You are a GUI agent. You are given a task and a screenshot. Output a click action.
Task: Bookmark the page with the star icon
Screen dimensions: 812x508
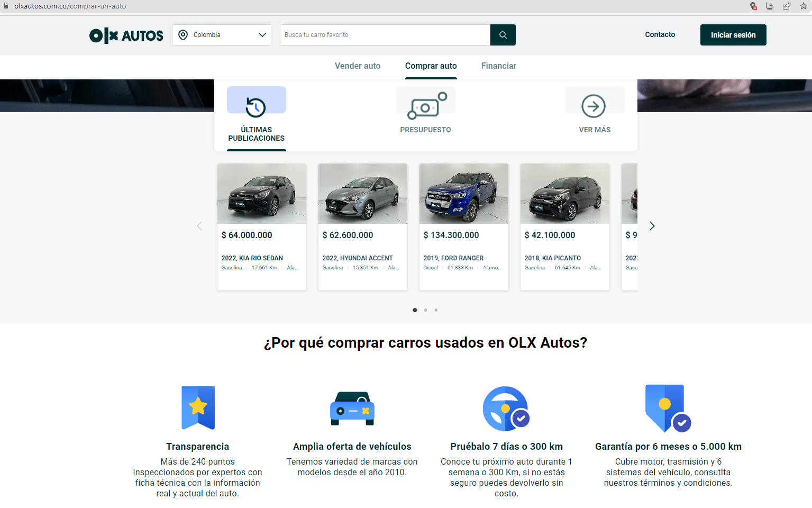pos(804,6)
